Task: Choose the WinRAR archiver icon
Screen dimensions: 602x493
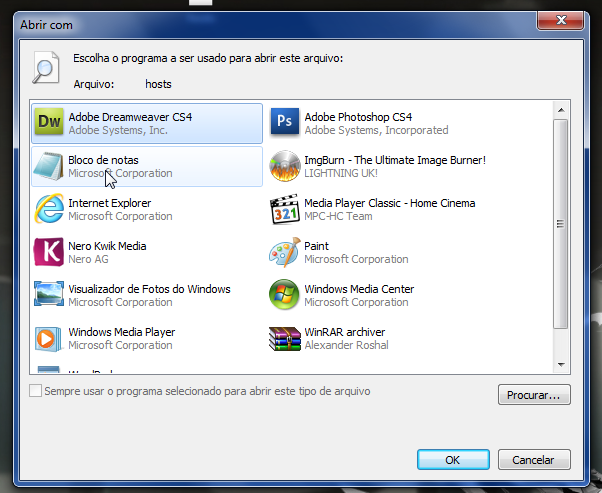Action: point(285,338)
